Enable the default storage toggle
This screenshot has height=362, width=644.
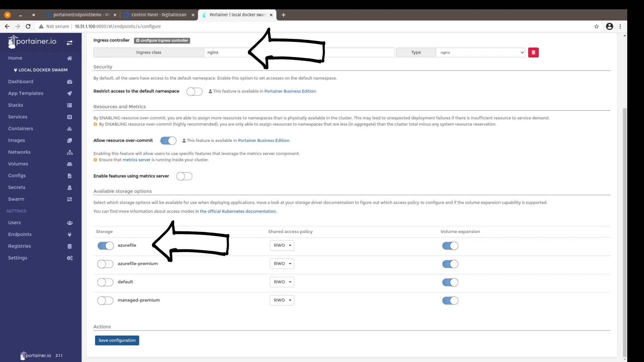[105, 282]
